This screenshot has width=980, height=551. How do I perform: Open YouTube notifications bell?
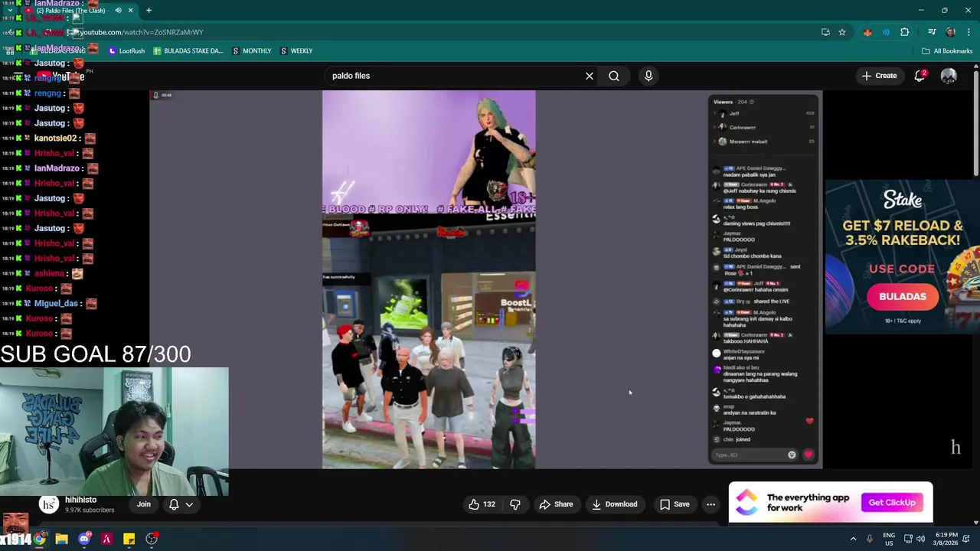point(920,76)
